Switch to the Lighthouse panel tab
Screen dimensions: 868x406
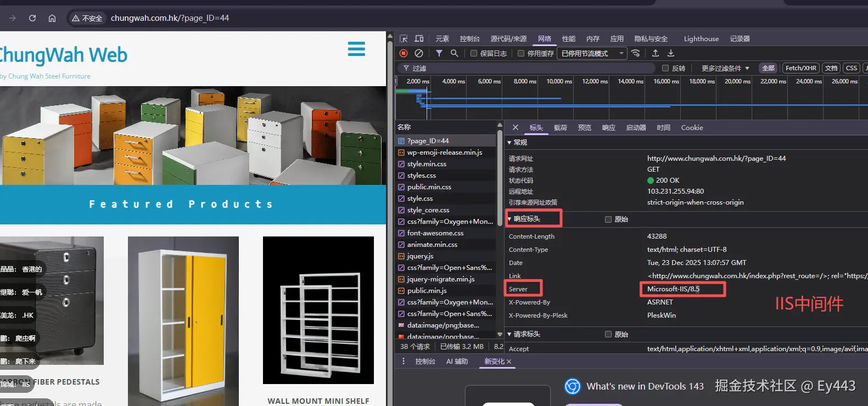(701, 39)
